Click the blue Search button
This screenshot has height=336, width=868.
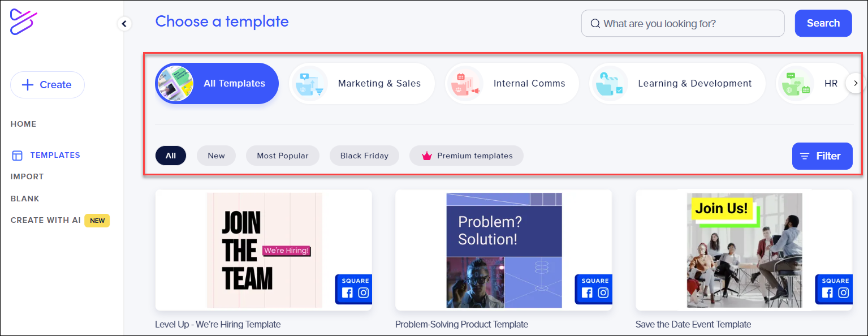[823, 23]
